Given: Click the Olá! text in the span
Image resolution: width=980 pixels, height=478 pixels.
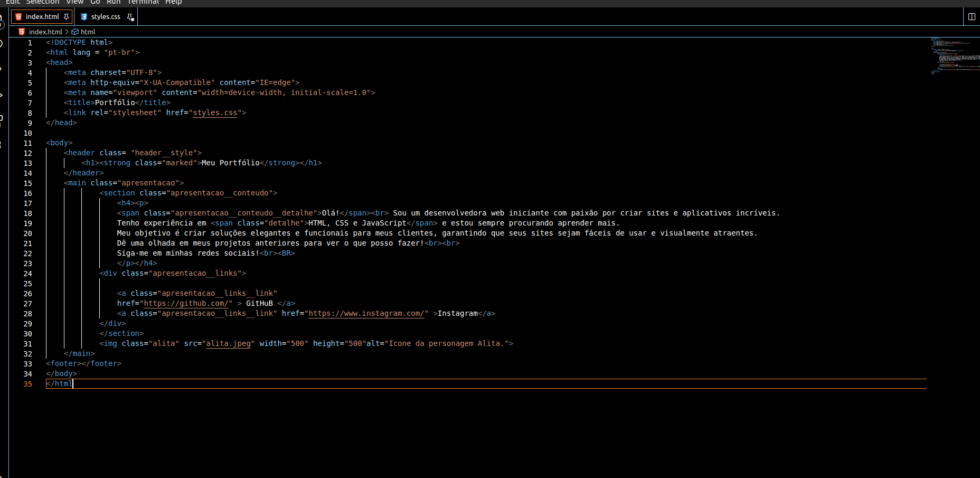Looking at the screenshot, I should coord(331,213).
